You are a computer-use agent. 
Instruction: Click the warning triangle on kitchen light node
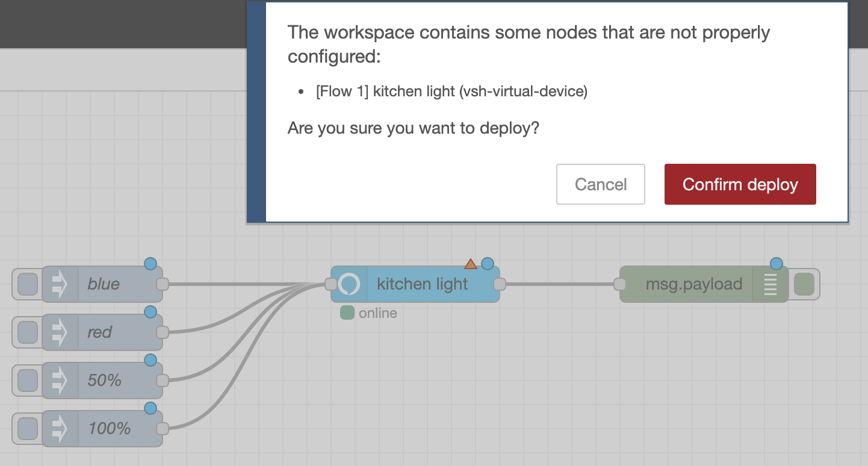[471, 264]
